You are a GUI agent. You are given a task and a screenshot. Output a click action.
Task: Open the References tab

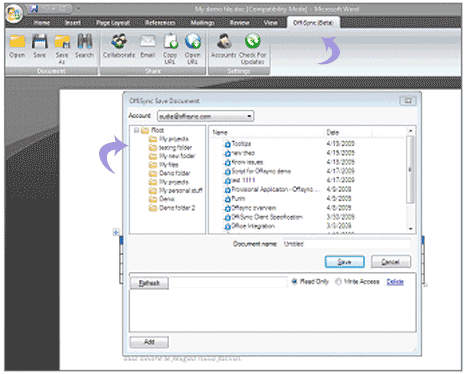[x=160, y=23]
